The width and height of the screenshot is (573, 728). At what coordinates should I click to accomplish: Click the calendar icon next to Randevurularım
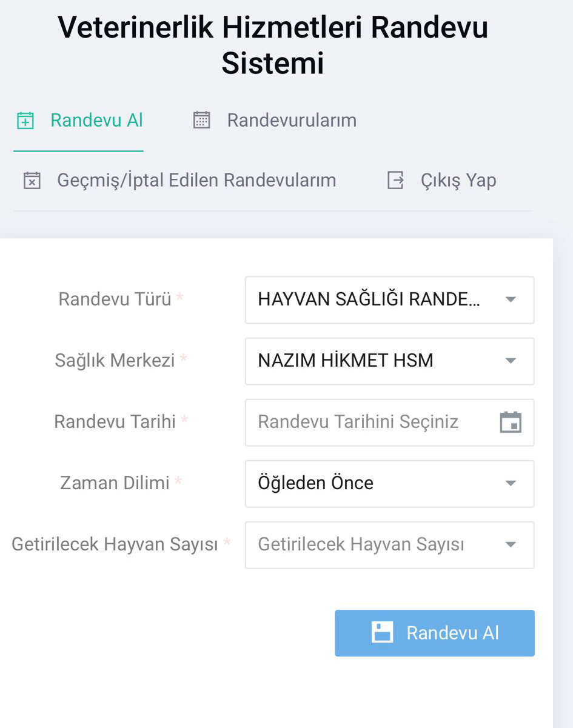click(x=201, y=121)
